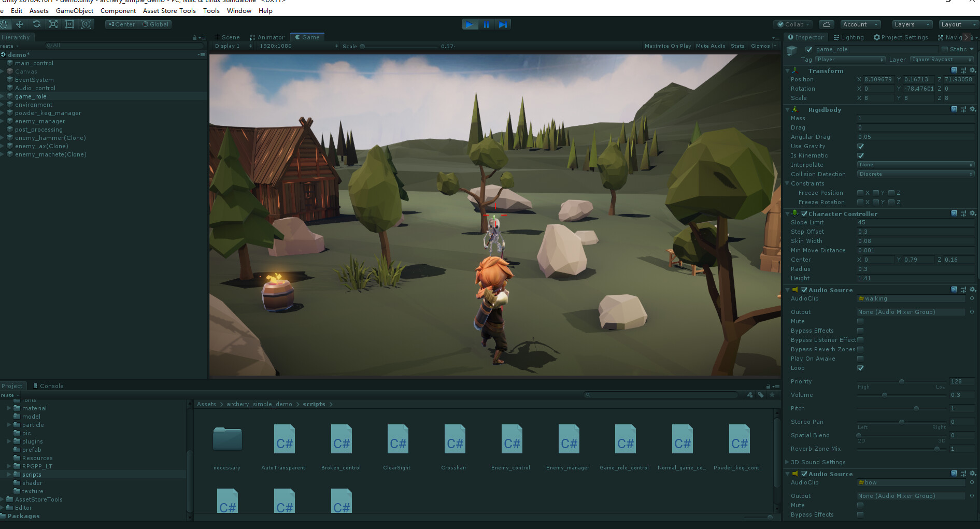
Task: Click the Pause button in the toolbar
Action: click(486, 24)
